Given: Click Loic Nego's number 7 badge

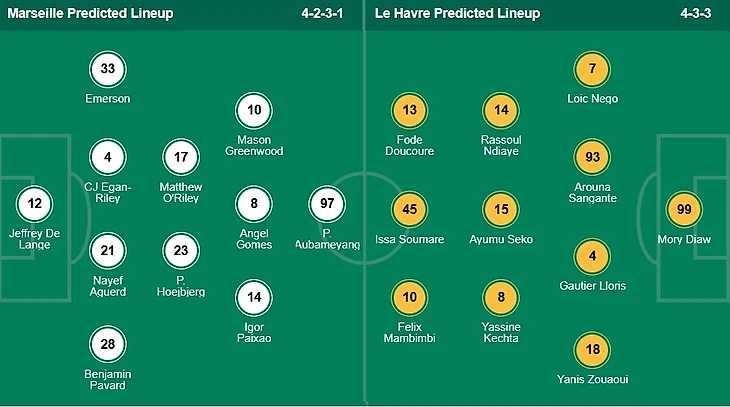Looking at the screenshot, I should pyautogui.click(x=593, y=69).
